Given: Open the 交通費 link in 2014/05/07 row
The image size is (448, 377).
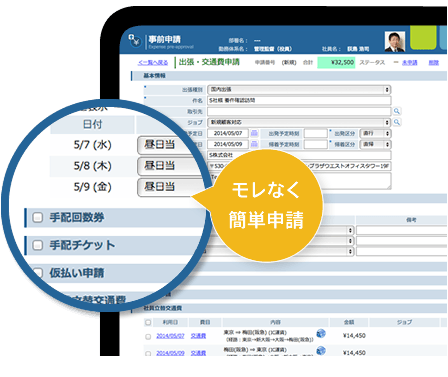Looking at the screenshot, I should pyautogui.click(x=198, y=336).
